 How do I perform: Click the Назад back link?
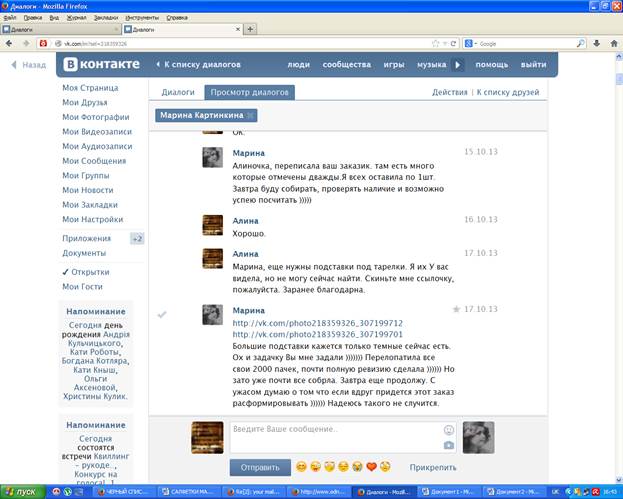point(29,65)
